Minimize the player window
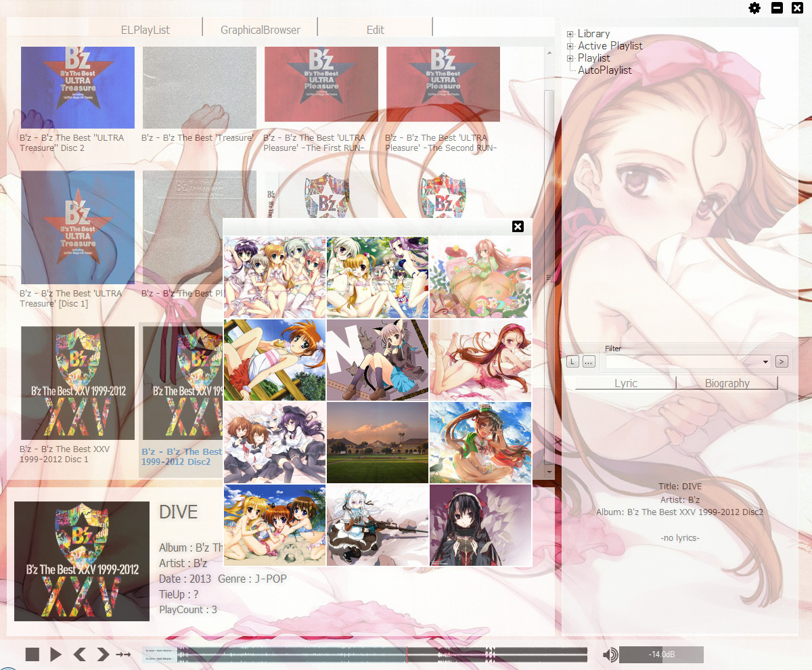The height and width of the screenshot is (670, 812). (x=777, y=8)
